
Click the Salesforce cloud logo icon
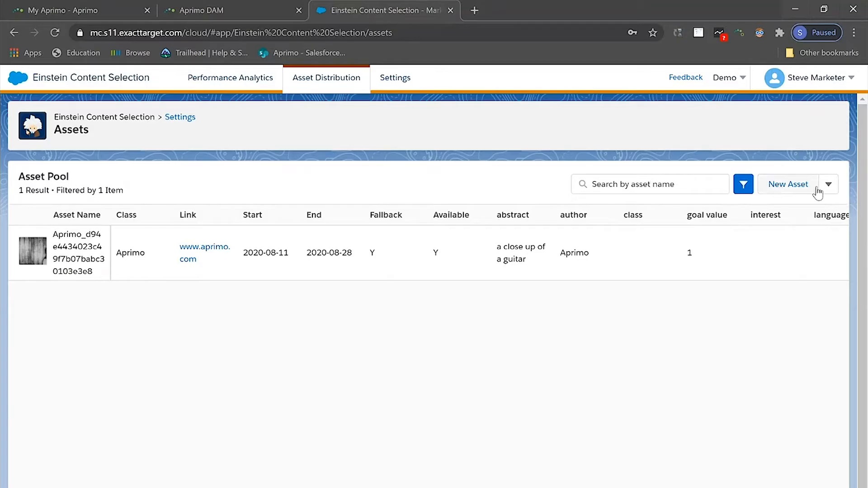[x=18, y=78]
